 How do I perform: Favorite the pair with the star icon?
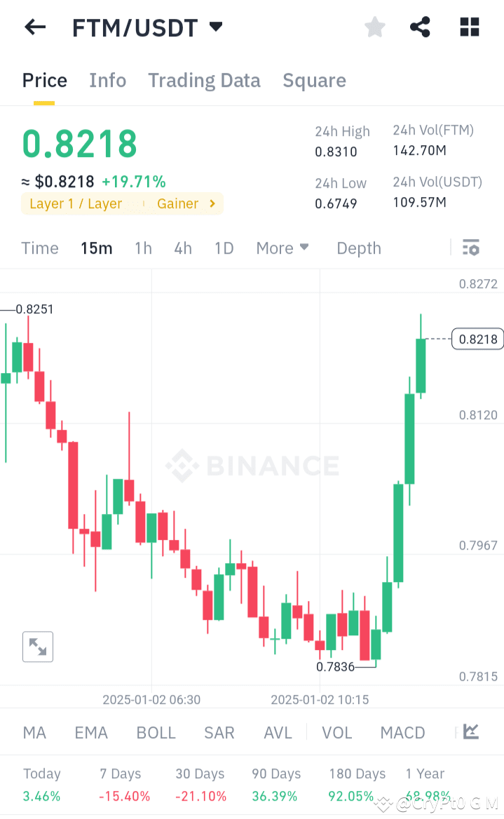tap(374, 27)
